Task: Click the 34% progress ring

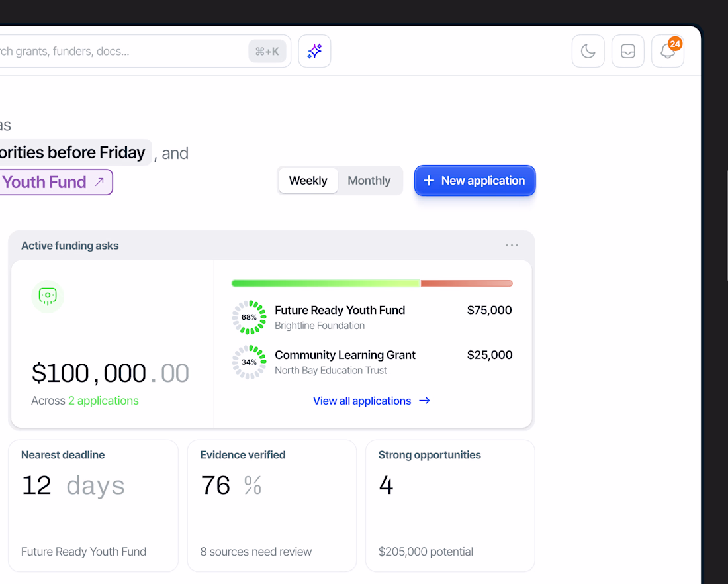Action: pos(249,362)
